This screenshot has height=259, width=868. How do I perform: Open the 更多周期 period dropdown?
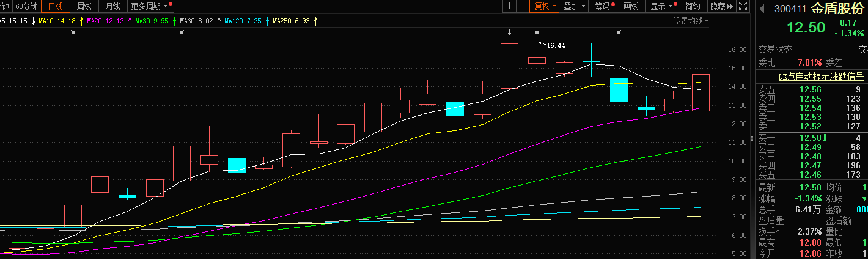pyautogui.click(x=150, y=6)
